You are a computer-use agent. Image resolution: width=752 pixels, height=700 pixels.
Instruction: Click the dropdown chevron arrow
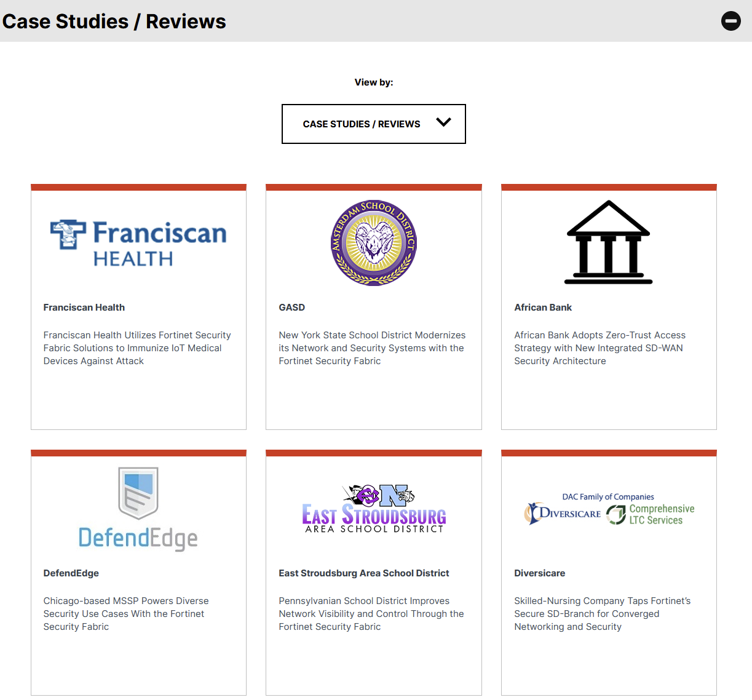click(443, 122)
